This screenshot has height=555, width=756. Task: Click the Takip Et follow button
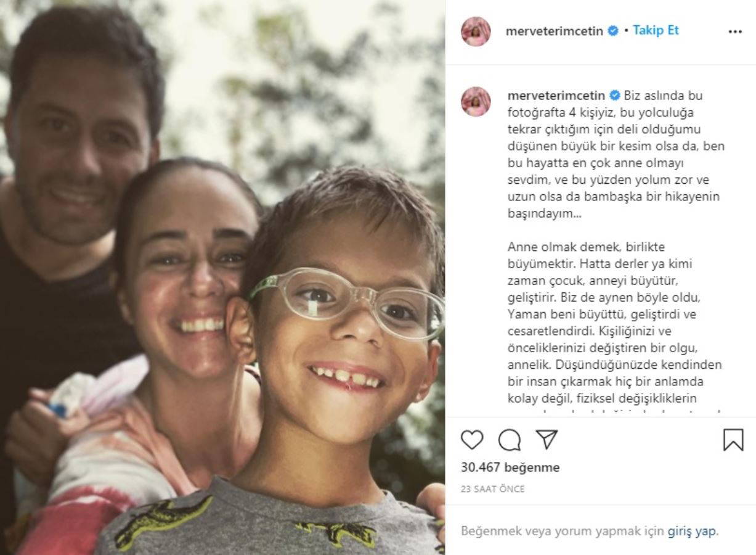click(656, 30)
